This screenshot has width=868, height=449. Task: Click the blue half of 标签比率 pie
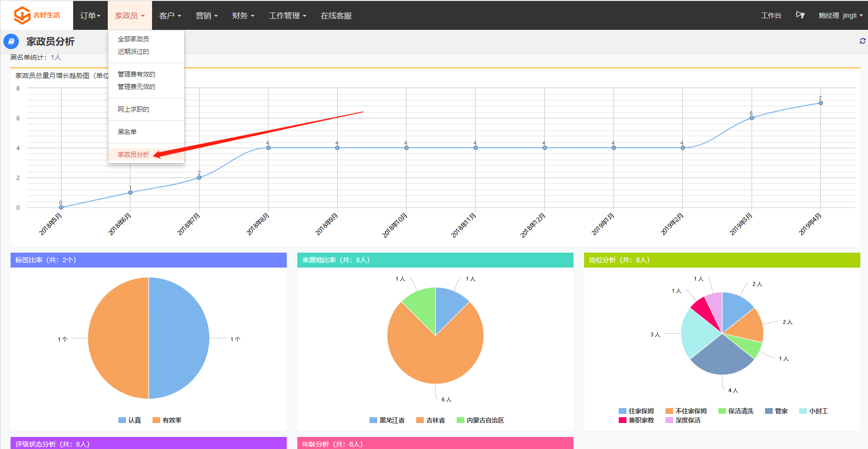coord(179,338)
